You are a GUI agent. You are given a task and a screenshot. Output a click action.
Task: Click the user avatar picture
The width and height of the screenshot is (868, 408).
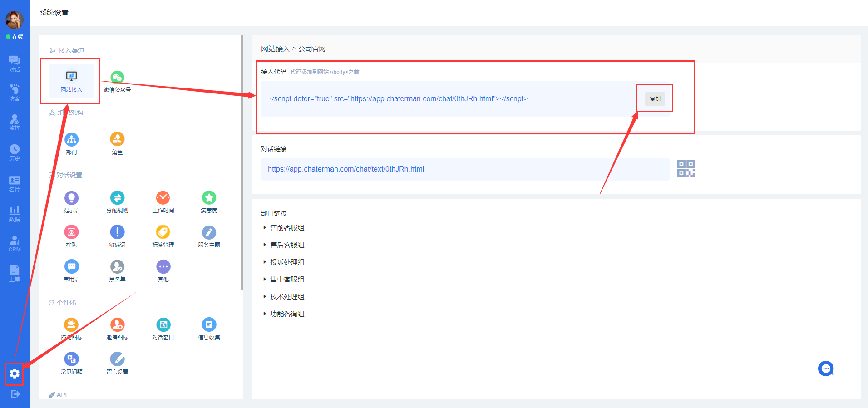coord(15,20)
